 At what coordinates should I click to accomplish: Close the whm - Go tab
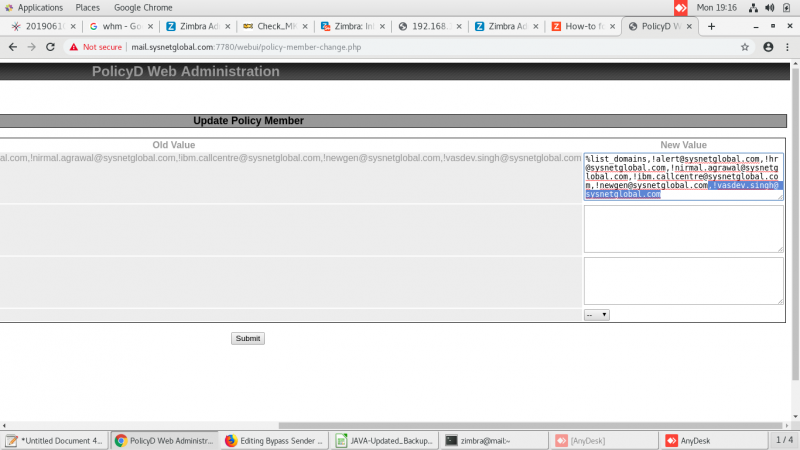click(x=150, y=26)
